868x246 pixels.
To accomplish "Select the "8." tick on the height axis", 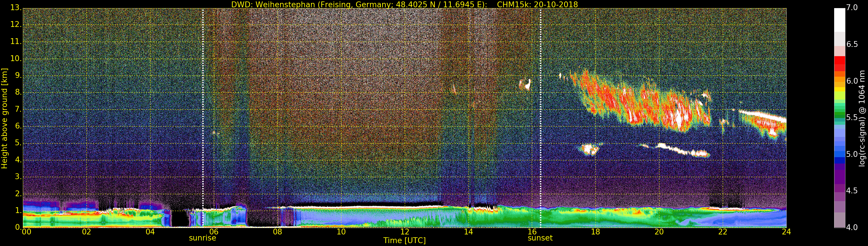I will 18,93.
